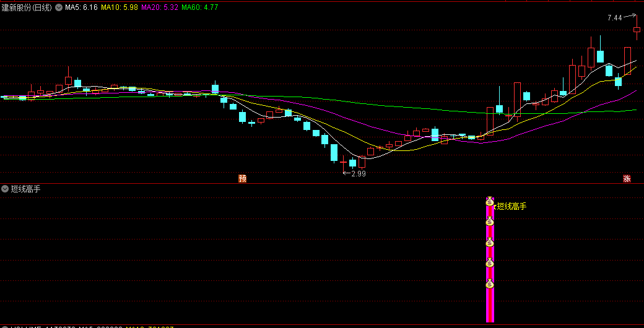Click the lowest money bag icon on magenta bar
The width and height of the screenshot is (644, 328).
490,283
